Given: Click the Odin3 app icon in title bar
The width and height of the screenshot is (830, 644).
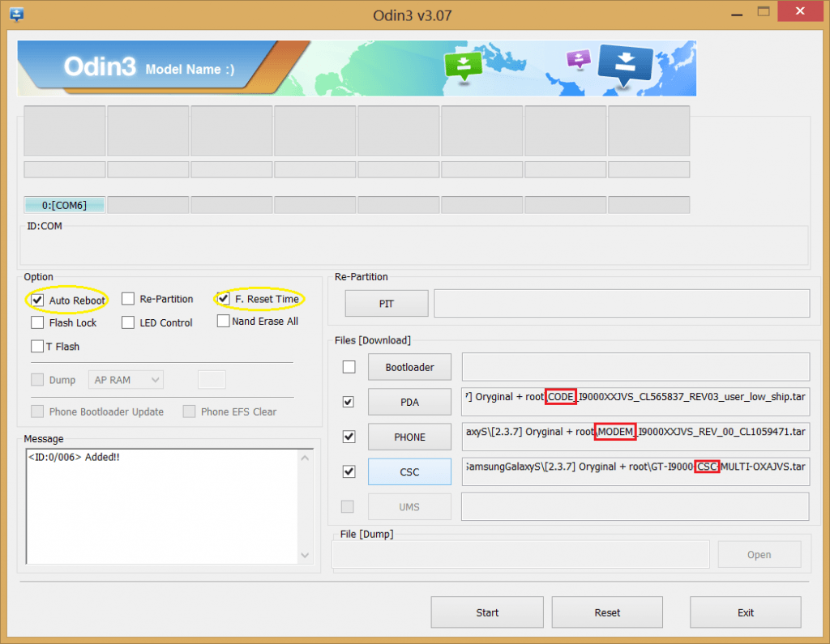Looking at the screenshot, I should [x=16, y=15].
